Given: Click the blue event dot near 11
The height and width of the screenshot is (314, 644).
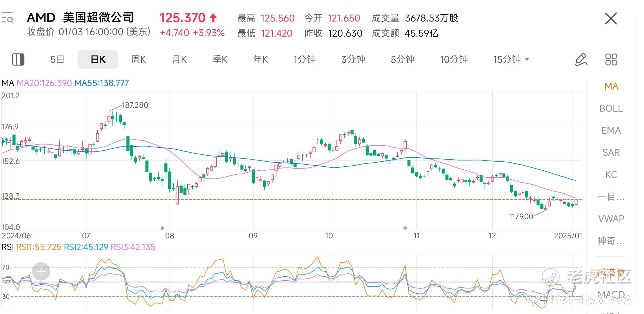Looking at the screenshot, I should pos(405,228).
